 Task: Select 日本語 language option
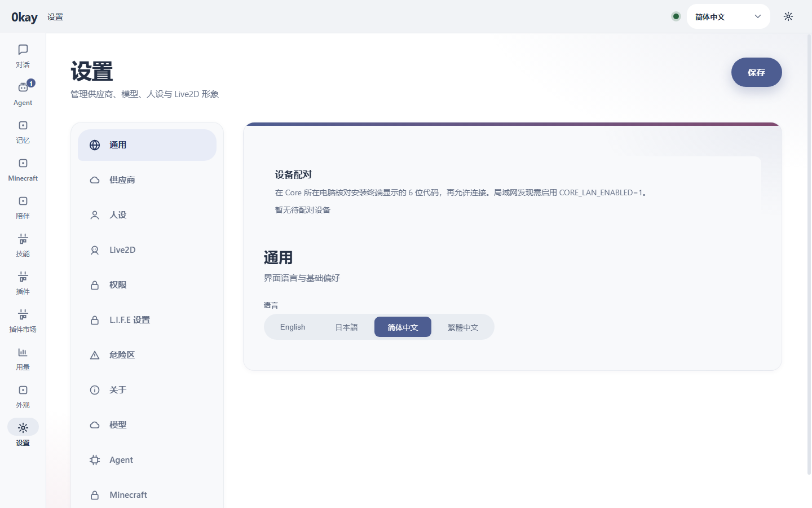pos(346,327)
